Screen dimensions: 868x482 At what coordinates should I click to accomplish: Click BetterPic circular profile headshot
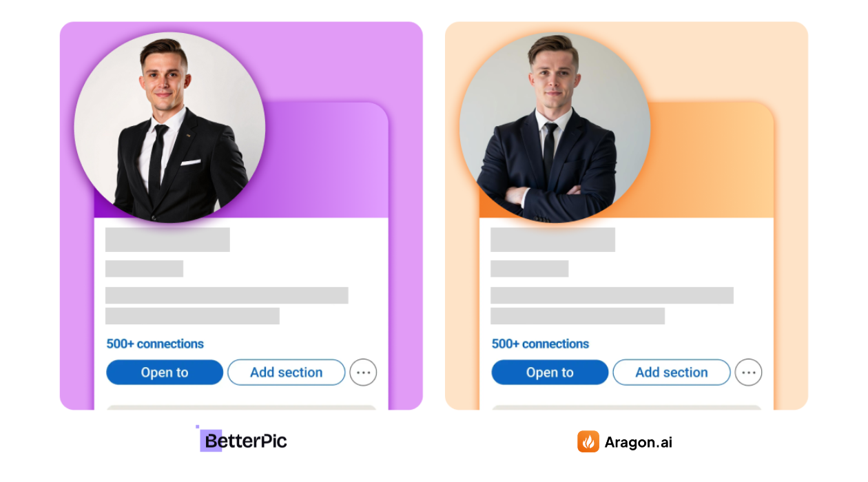[x=169, y=127]
